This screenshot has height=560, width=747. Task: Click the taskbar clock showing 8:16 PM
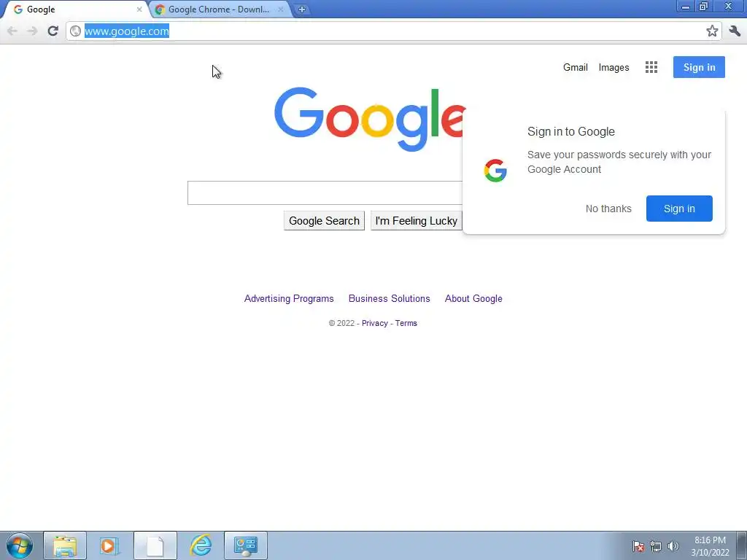710,546
